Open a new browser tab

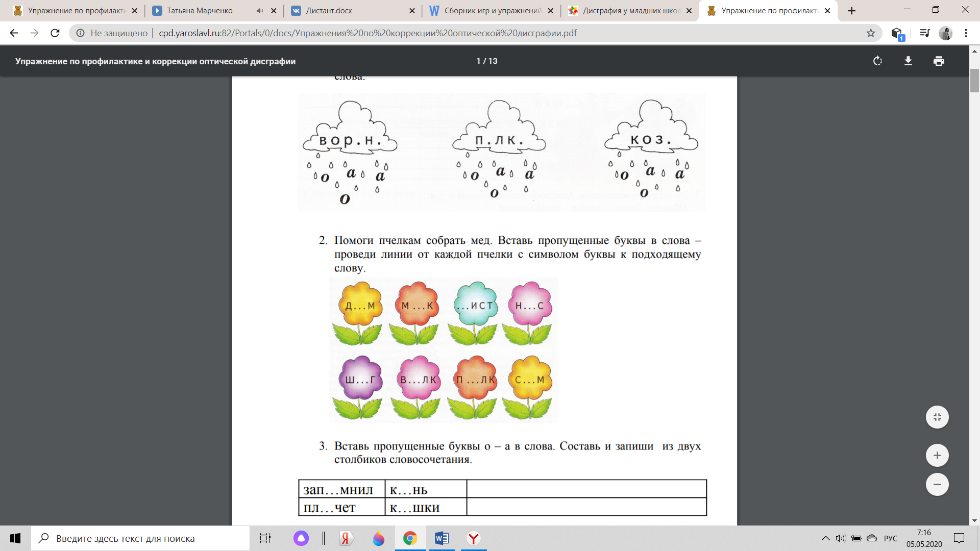tap(851, 11)
